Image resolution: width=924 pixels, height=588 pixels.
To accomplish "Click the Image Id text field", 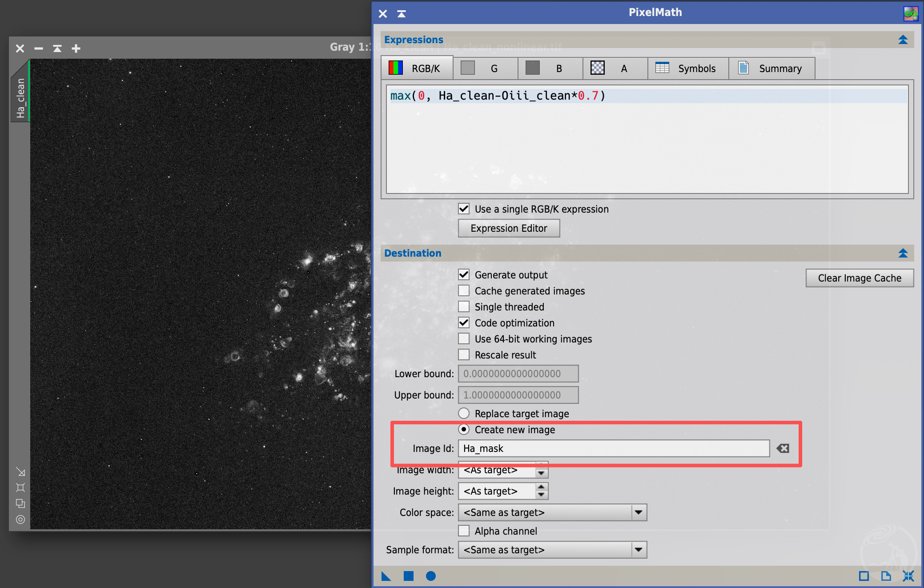I will [614, 448].
